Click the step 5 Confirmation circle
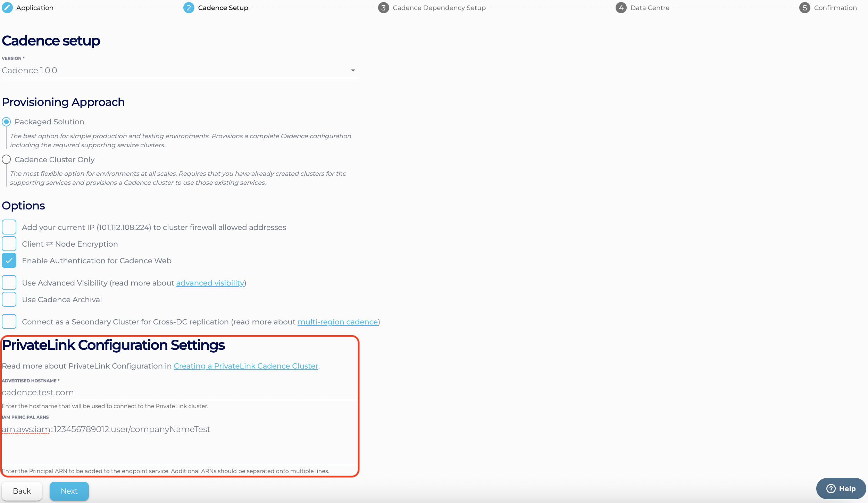Screen dimensions: 868x503 tap(804, 8)
